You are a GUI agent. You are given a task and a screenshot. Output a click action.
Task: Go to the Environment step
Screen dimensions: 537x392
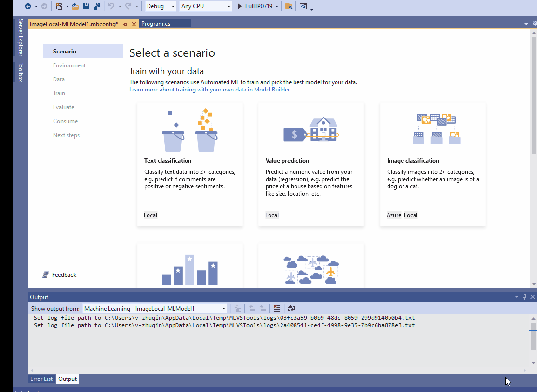(69, 65)
